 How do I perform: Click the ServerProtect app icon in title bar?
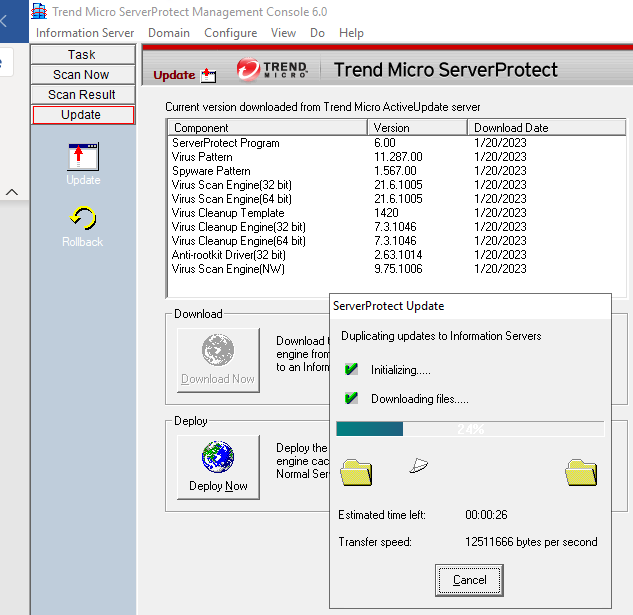click(x=39, y=11)
